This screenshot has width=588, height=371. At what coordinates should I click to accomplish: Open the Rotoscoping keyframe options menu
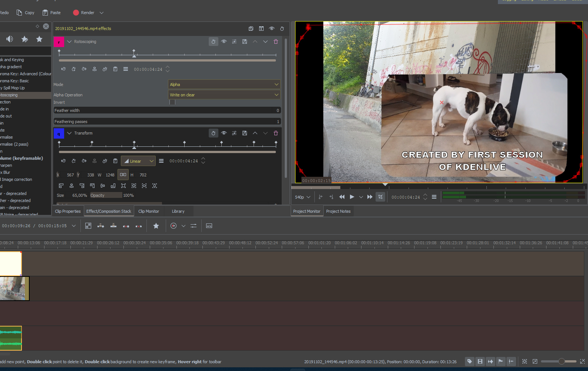126,69
